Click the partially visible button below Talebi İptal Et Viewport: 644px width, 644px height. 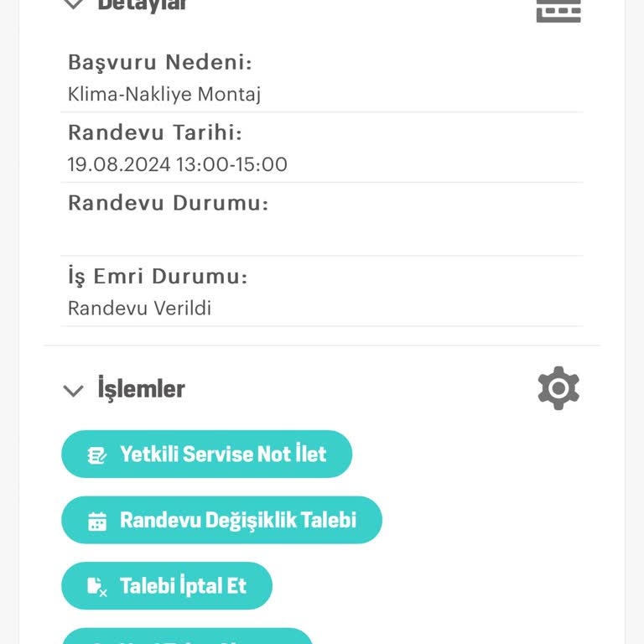(x=187, y=637)
